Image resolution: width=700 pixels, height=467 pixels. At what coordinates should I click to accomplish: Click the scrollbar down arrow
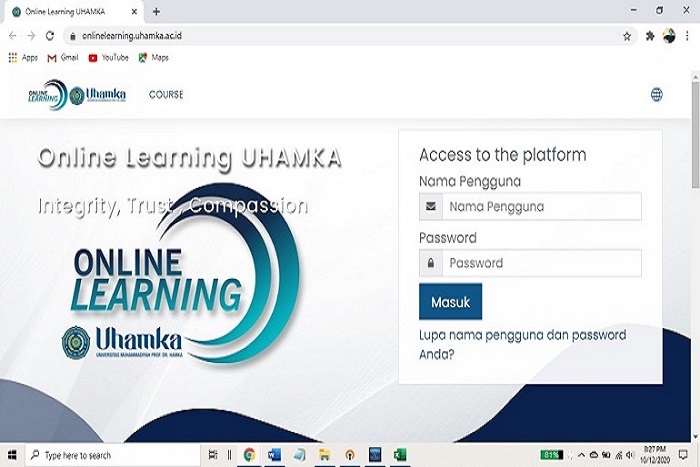(x=695, y=437)
